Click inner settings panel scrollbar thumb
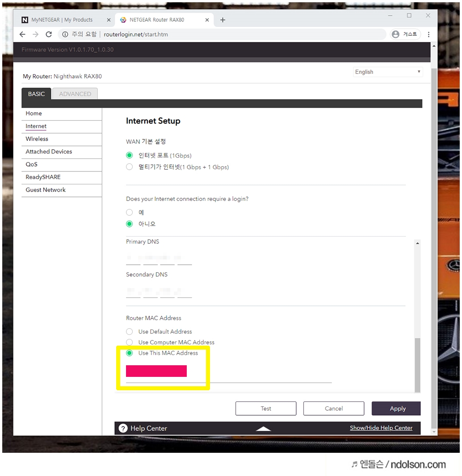Image resolution: width=462 pixels, height=476 pixels. pyautogui.click(x=418, y=365)
